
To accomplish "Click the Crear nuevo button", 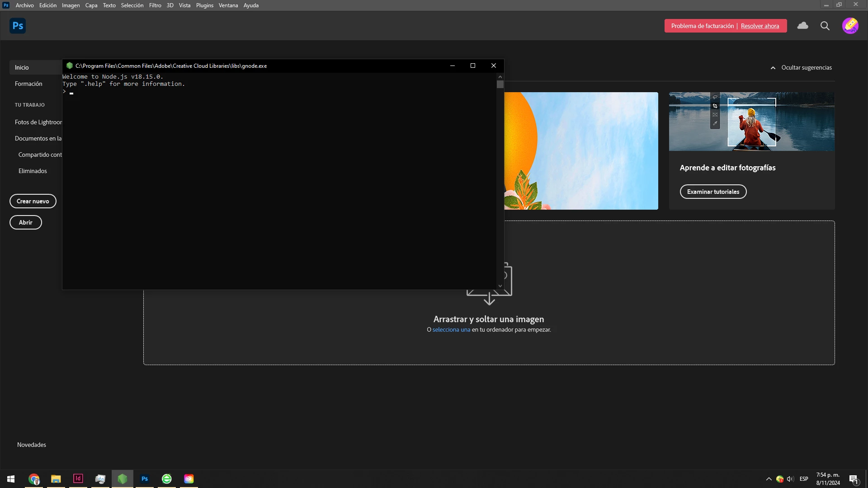I will pos(33,201).
